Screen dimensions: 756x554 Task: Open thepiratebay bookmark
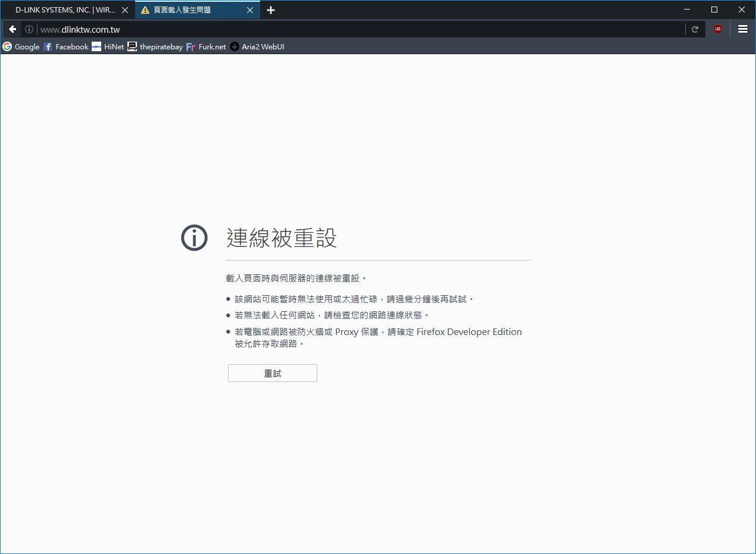155,46
